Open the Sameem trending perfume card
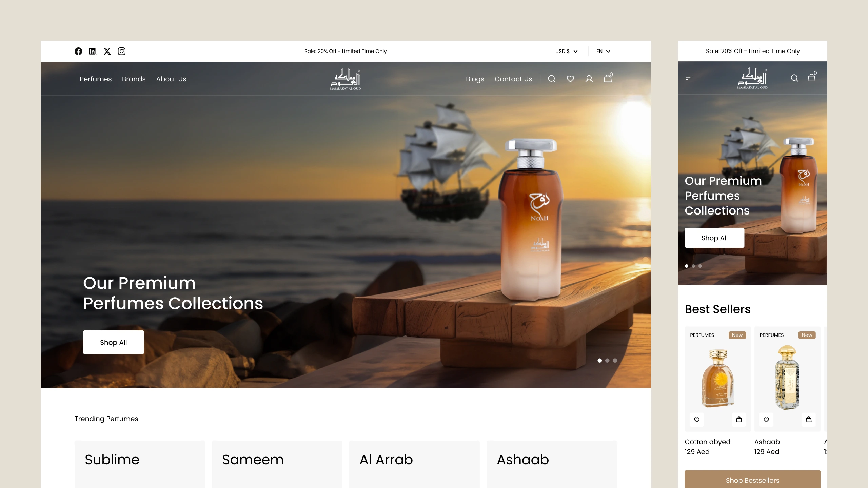 click(x=277, y=464)
